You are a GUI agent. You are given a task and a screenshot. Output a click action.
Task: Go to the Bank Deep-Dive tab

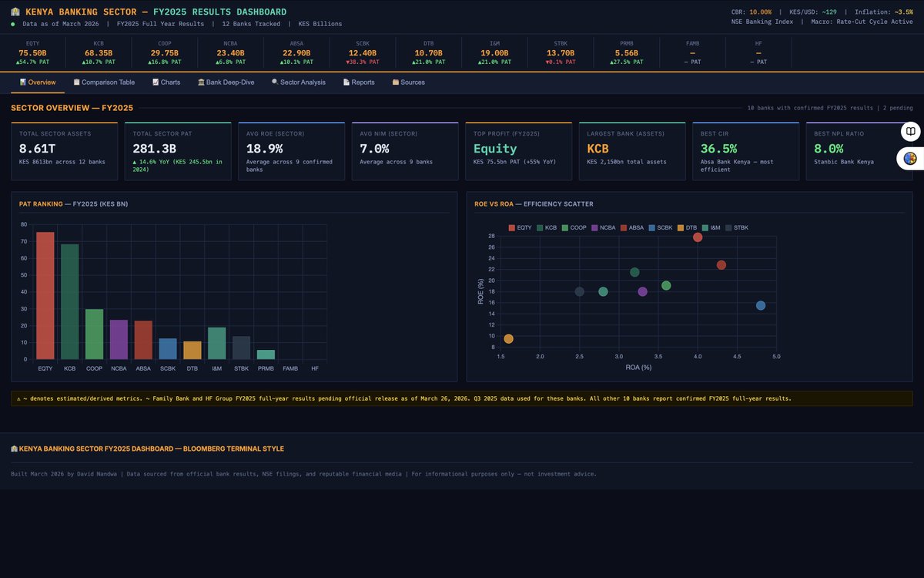tap(226, 82)
